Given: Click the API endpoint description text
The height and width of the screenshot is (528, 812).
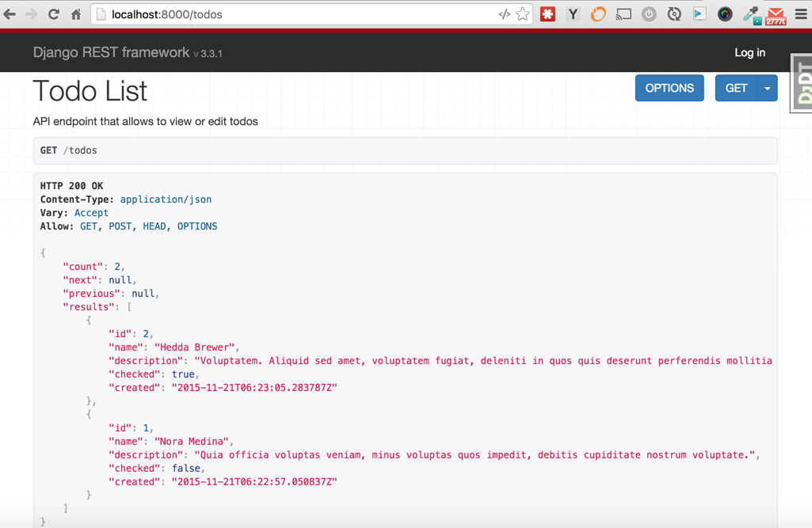Looking at the screenshot, I should click(146, 122).
